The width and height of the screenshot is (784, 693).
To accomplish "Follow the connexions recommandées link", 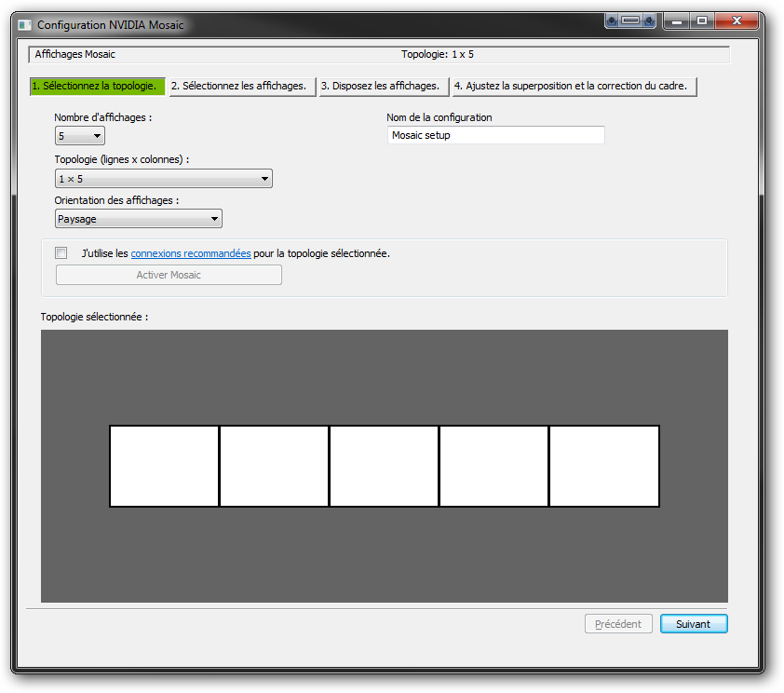I will pos(191,253).
